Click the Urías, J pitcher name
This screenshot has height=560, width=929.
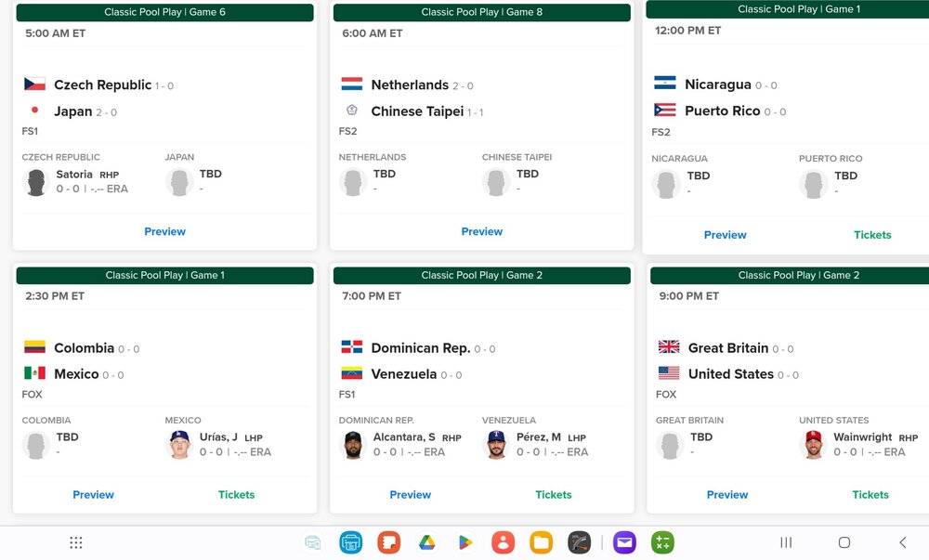218,436
